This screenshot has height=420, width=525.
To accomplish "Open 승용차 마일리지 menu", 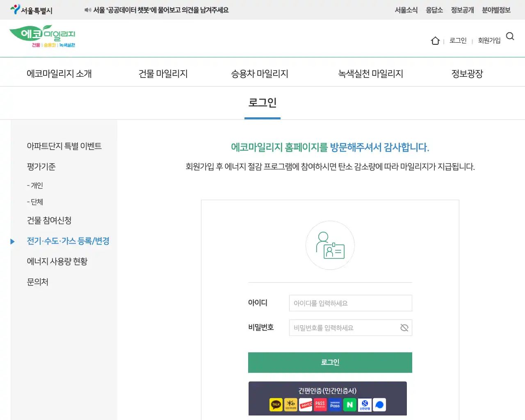I will [x=260, y=74].
